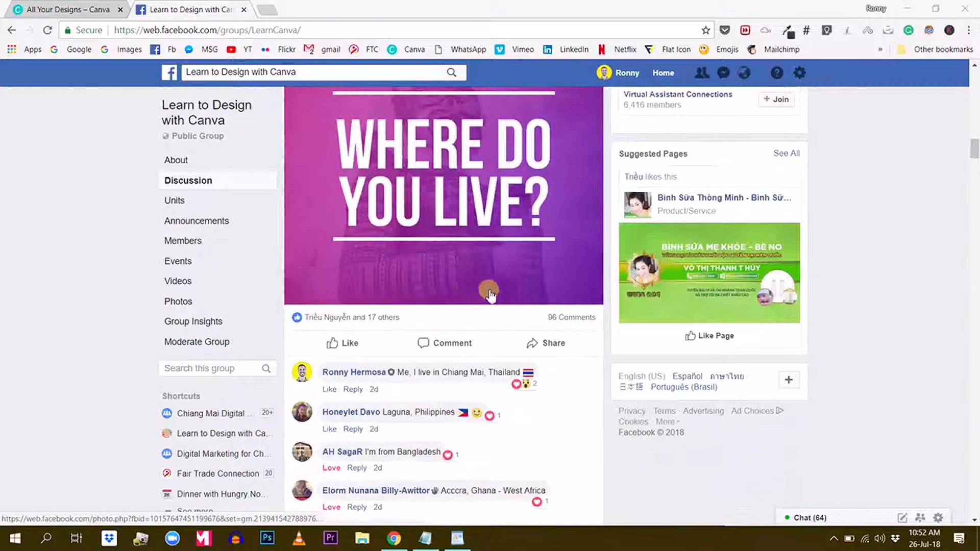This screenshot has width=980, height=551.
Task: Join Virtual Assistant Connections group
Action: [776, 99]
